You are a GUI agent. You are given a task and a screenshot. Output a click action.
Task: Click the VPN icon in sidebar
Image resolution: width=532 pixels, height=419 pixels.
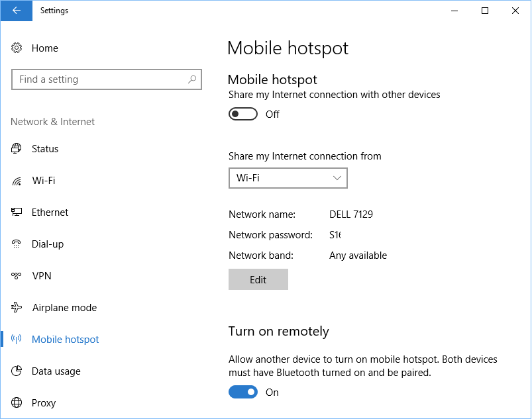(x=17, y=275)
